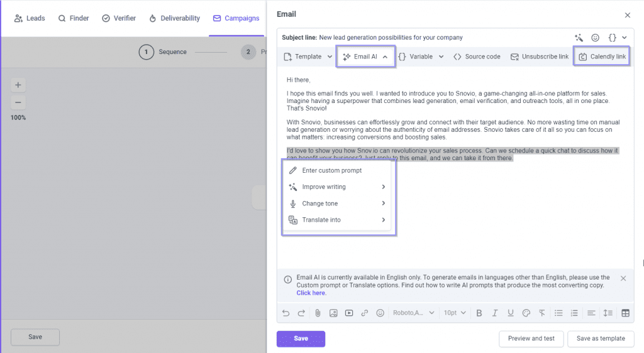Open Change tone submenu
Viewport: 644px width, 353px height.
(337, 204)
